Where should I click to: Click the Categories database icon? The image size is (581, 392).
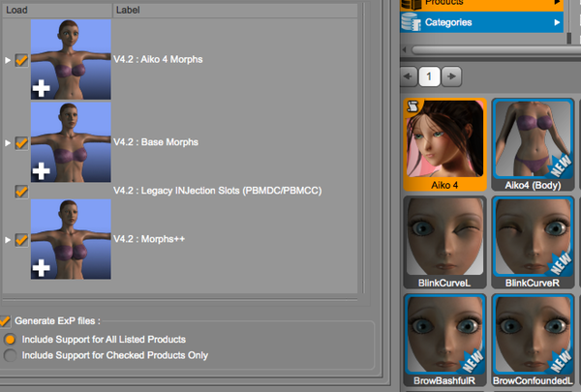(x=411, y=22)
